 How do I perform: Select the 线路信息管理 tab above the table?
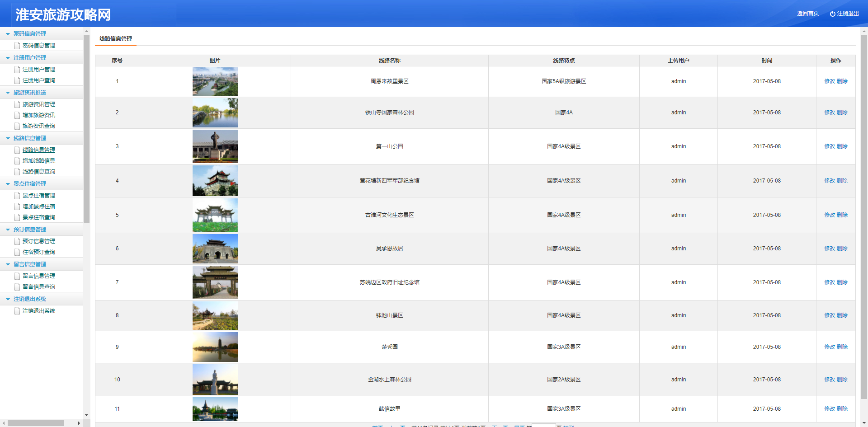tap(116, 39)
